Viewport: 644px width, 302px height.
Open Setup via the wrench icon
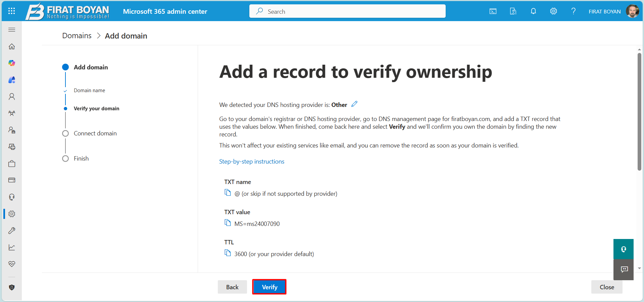click(x=11, y=231)
